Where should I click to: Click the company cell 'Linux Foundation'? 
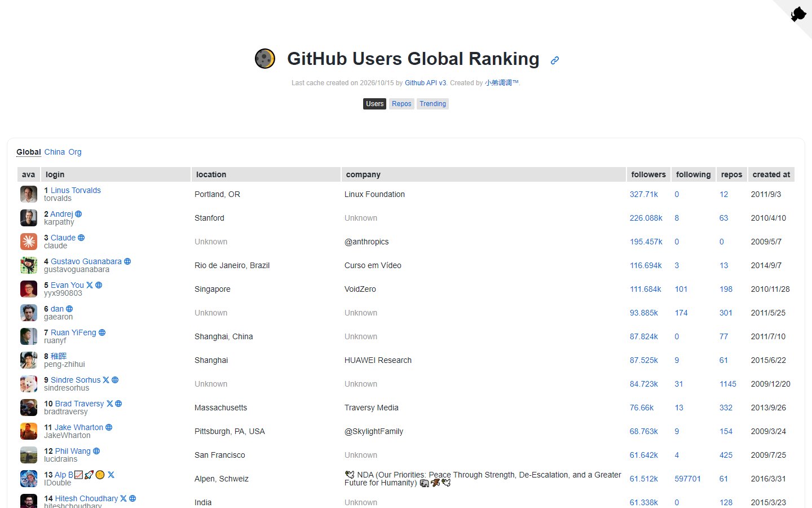click(x=374, y=194)
